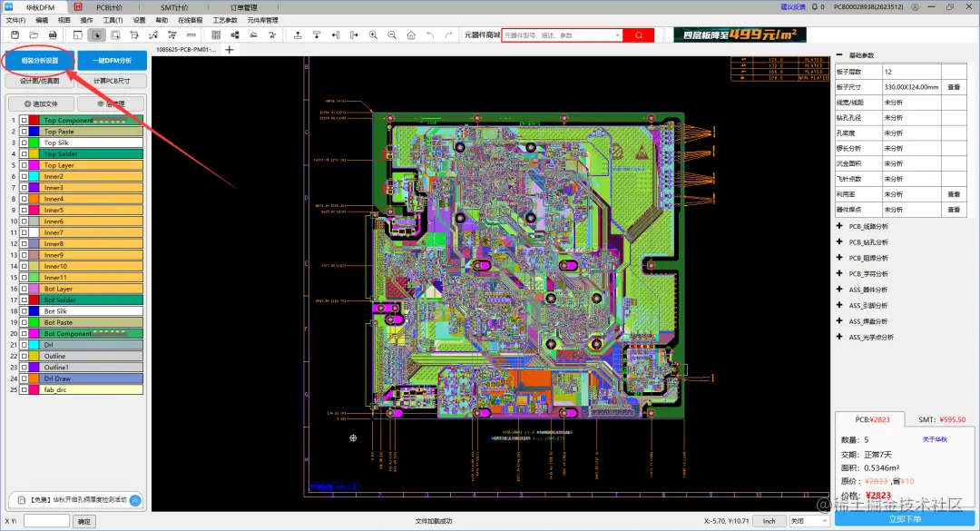Select the pointer selection tool
This screenshot has height=531, width=980.
pyautogui.click(x=97, y=35)
